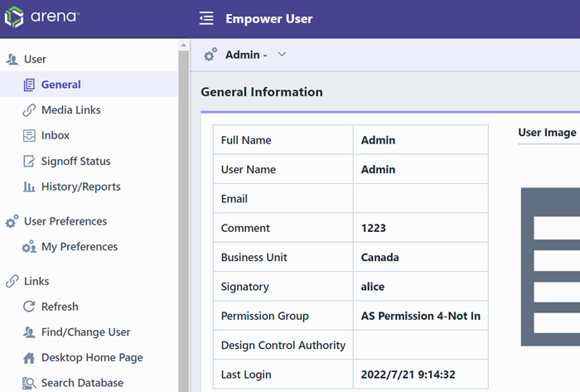Click the Refresh circular arrow icon
The width and height of the screenshot is (580, 392).
29,307
